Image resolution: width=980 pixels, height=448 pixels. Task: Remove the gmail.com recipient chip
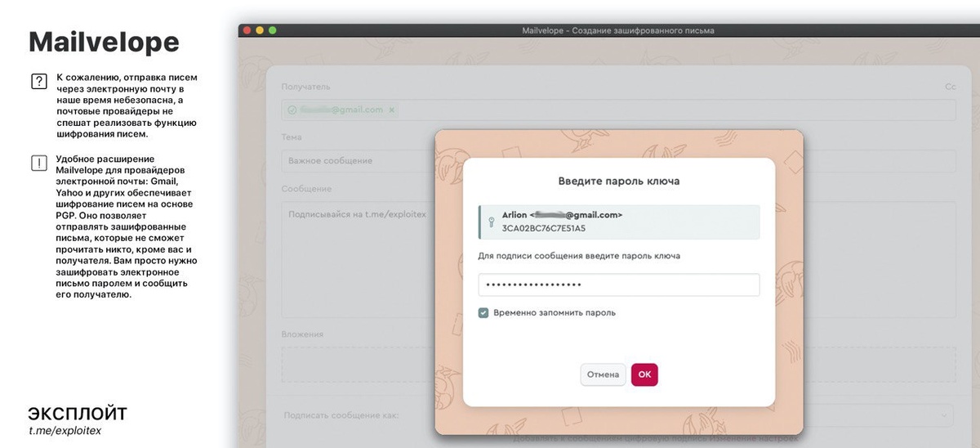click(391, 110)
